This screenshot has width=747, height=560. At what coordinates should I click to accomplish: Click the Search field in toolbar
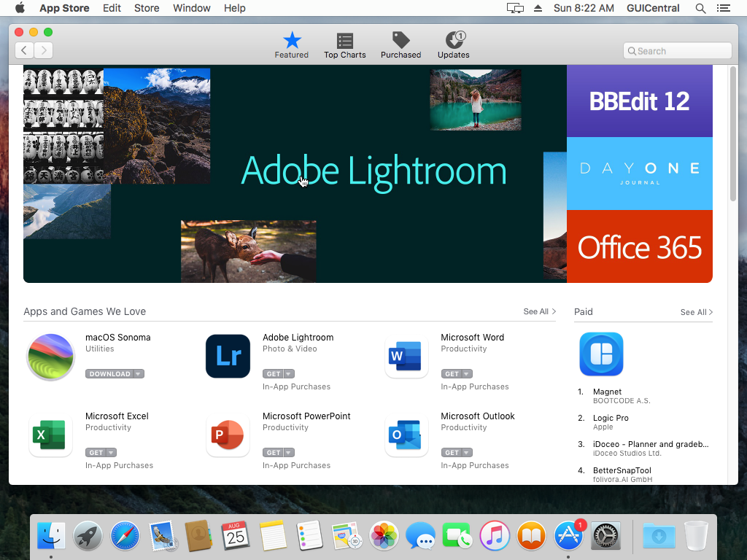(x=677, y=51)
